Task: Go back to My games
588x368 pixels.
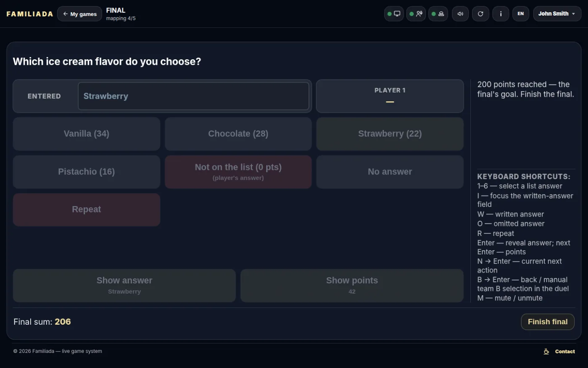Action: click(80, 14)
